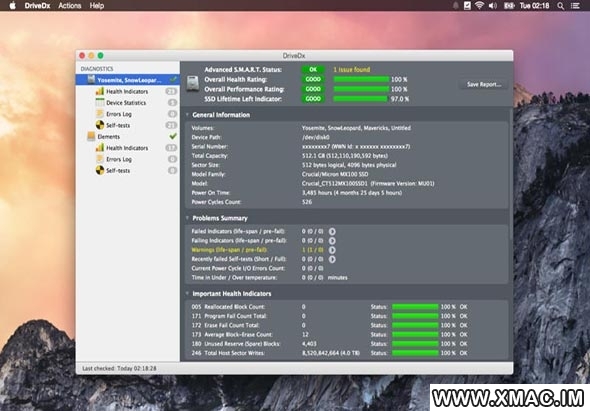This screenshot has width=590, height=411.
Task: Click the '1 issue found' link
Action: [x=351, y=70]
